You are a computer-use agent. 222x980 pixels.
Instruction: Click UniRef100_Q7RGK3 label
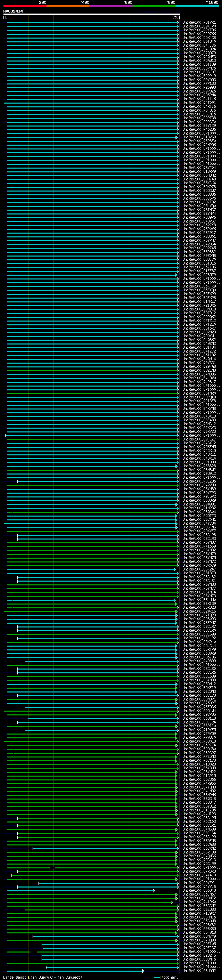click(x=199, y=871)
